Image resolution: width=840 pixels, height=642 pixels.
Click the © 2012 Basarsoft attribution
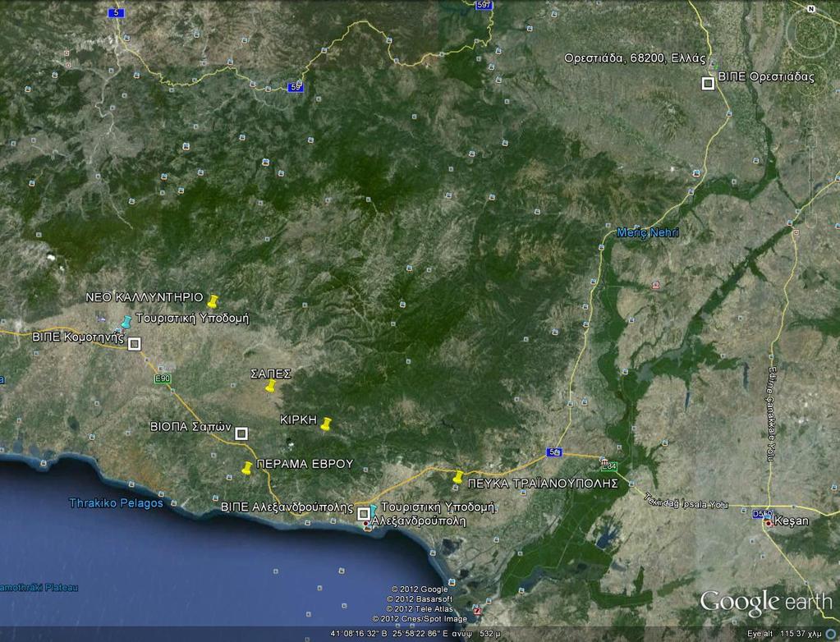[x=420, y=599]
